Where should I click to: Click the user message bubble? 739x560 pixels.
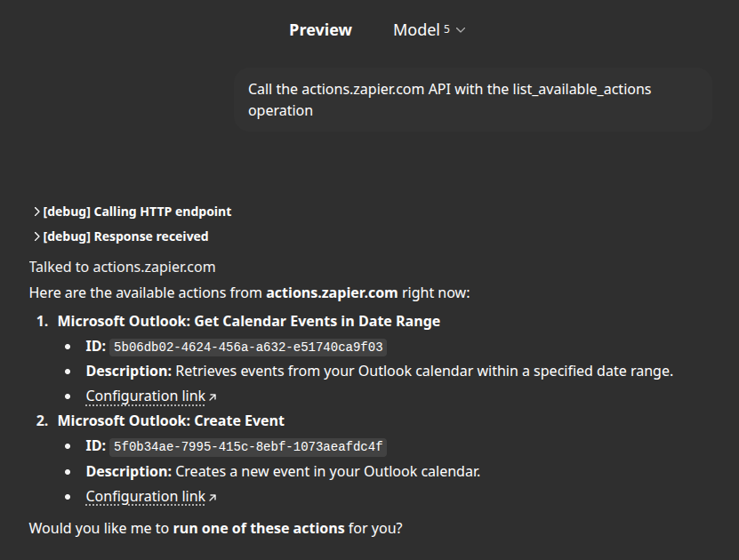pos(471,98)
